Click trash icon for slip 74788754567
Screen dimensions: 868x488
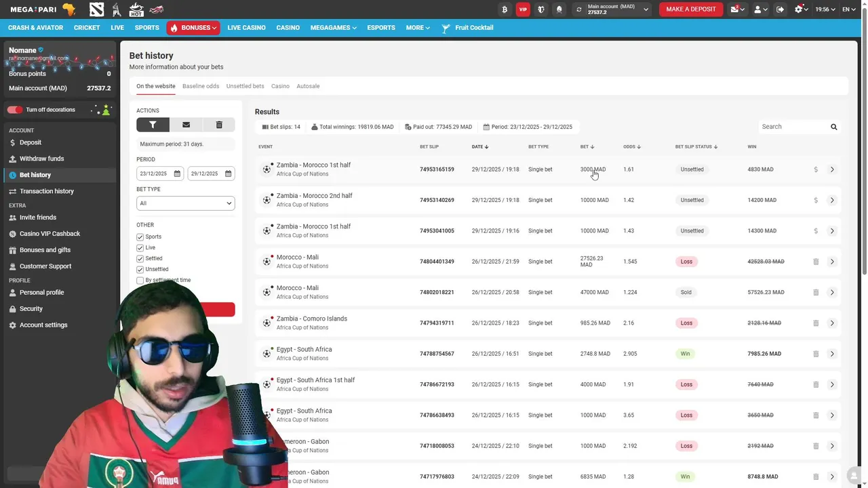(x=816, y=354)
